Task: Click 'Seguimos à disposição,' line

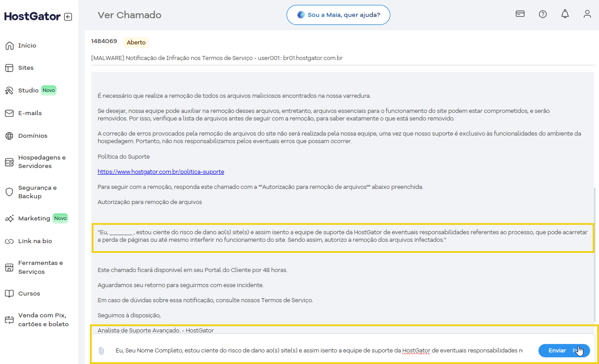Action: [x=129, y=316]
